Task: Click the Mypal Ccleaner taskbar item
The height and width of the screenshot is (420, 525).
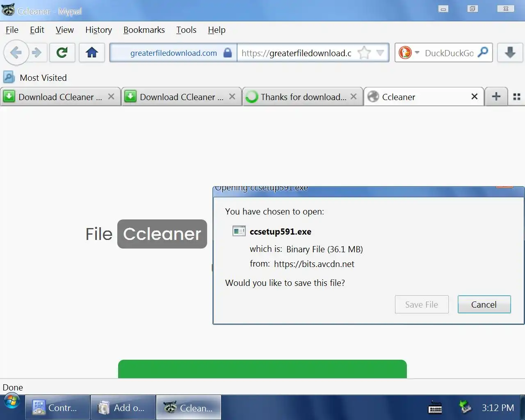Action: [x=189, y=407]
